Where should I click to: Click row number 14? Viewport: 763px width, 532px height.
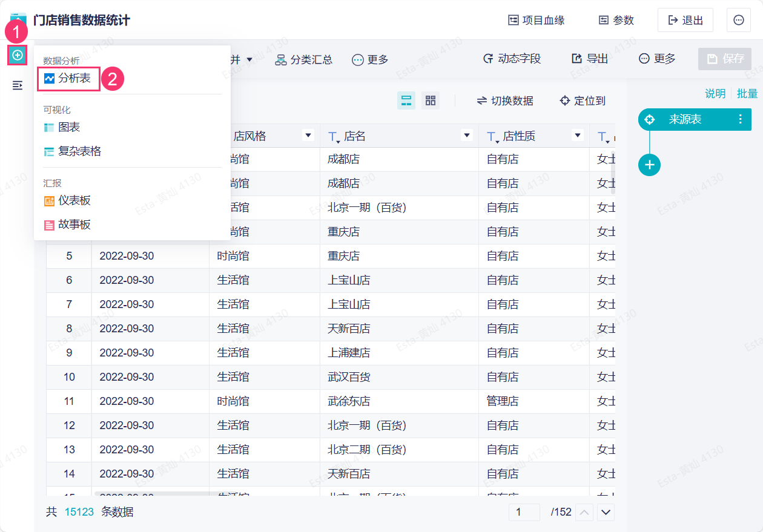coord(69,474)
